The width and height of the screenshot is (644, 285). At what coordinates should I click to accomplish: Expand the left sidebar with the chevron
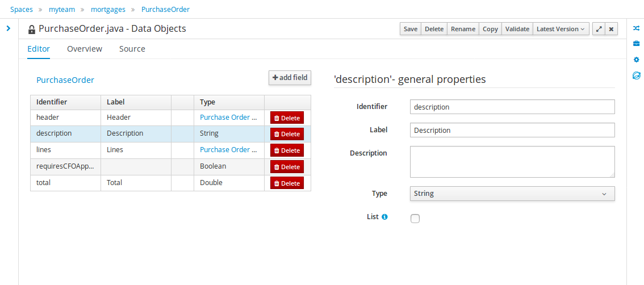point(9,28)
